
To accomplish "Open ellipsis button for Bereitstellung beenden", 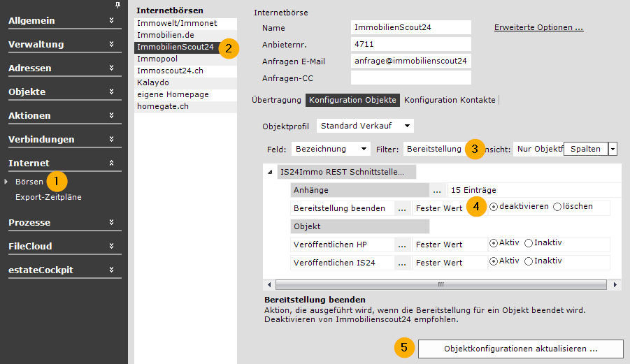I will pyautogui.click(x=401, y=208).
